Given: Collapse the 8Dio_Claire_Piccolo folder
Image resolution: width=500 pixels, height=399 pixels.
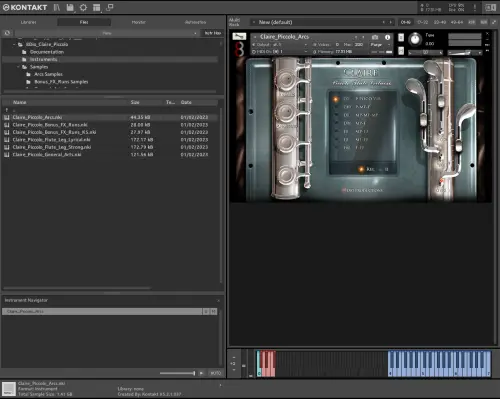Looking at the screenshot, I should tap(15, 44).
